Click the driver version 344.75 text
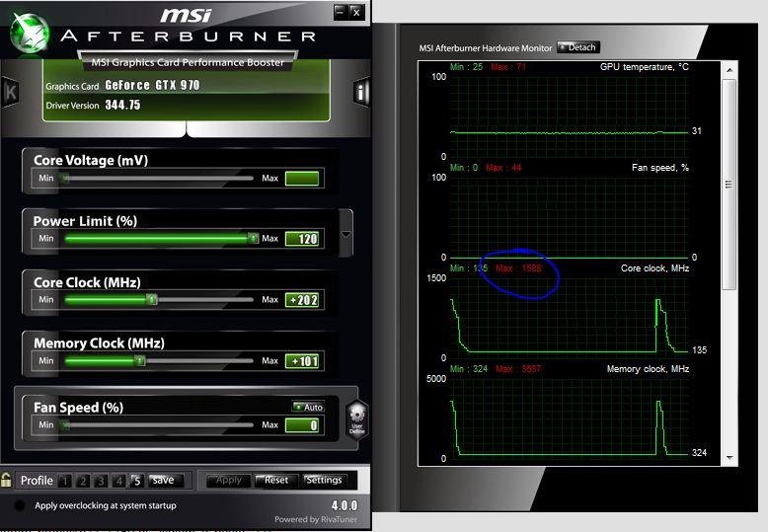 [123, 105]
